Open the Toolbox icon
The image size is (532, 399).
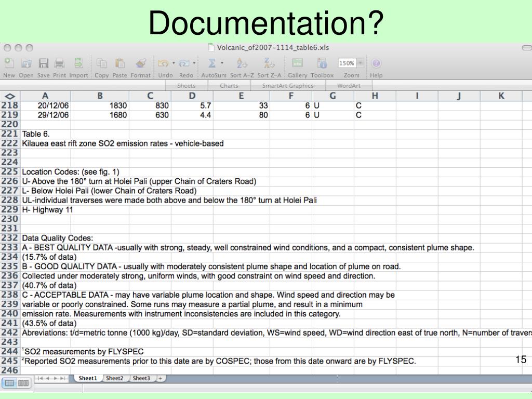click(x=322, y=63)
